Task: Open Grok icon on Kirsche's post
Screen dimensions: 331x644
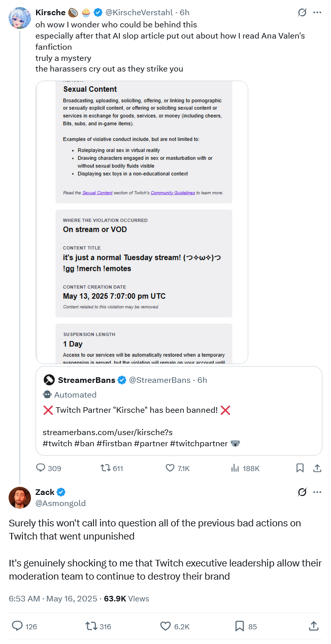Action: click(x=302, y=12)
